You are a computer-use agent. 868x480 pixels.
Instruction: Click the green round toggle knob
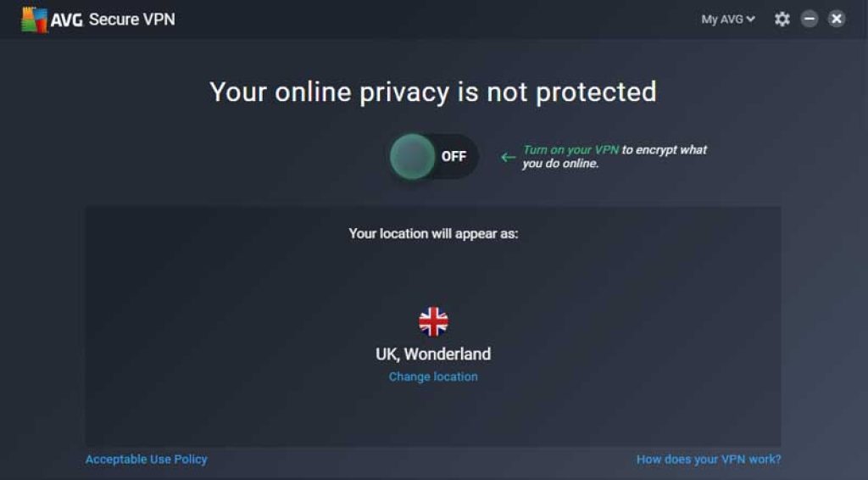[x=413, y=157]
